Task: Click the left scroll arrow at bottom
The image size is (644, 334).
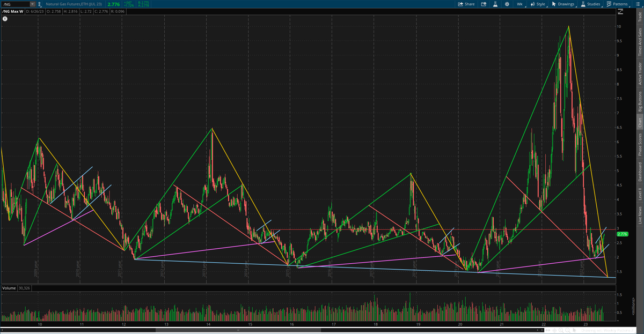Action: tap(2, 330)
